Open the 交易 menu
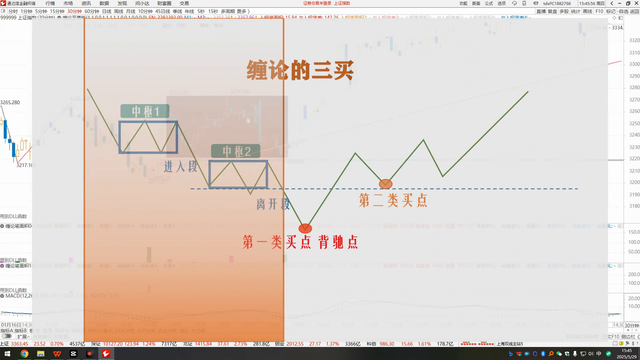 [x=184, y=3]
